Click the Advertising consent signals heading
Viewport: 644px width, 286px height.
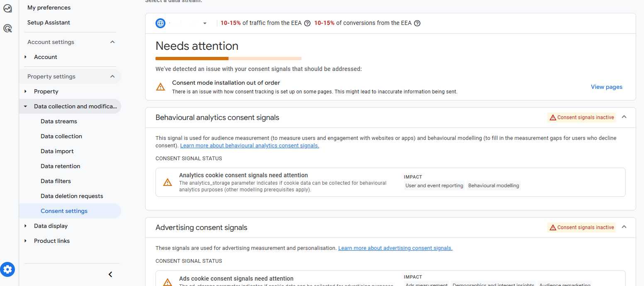click(x=201, y=227)
